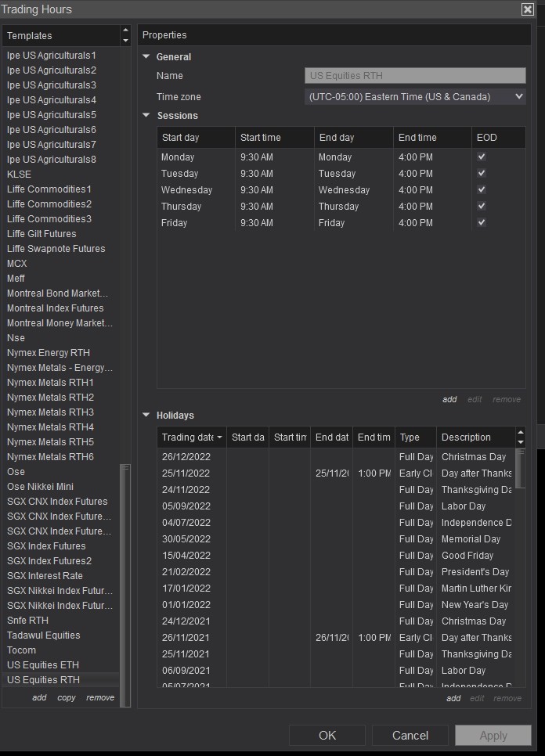Collapse the Holidays section
The width and height of the screenshot is (545, 756).
pyautogui.click(x=146, y=415)
